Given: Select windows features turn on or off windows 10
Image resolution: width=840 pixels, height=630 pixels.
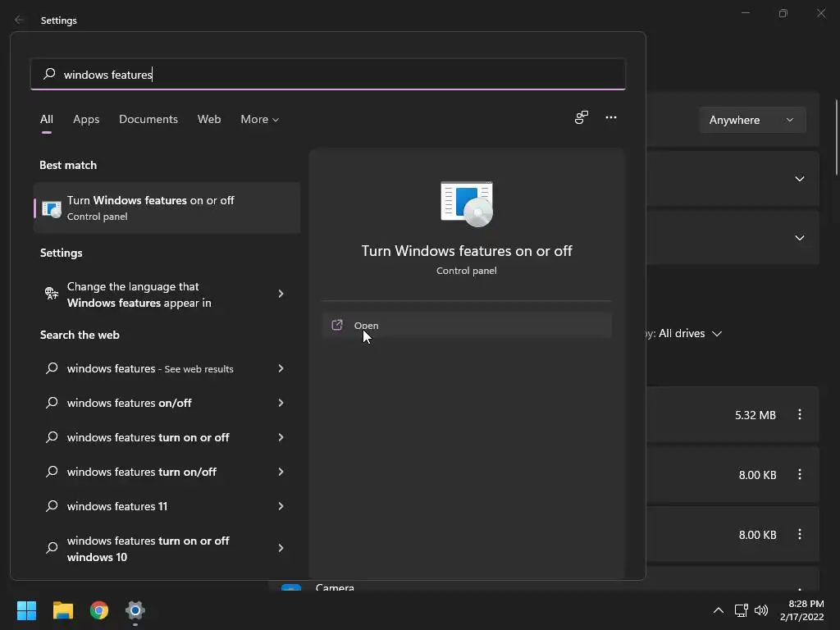Looking at the screenshot, I should [x=167, y=549].
